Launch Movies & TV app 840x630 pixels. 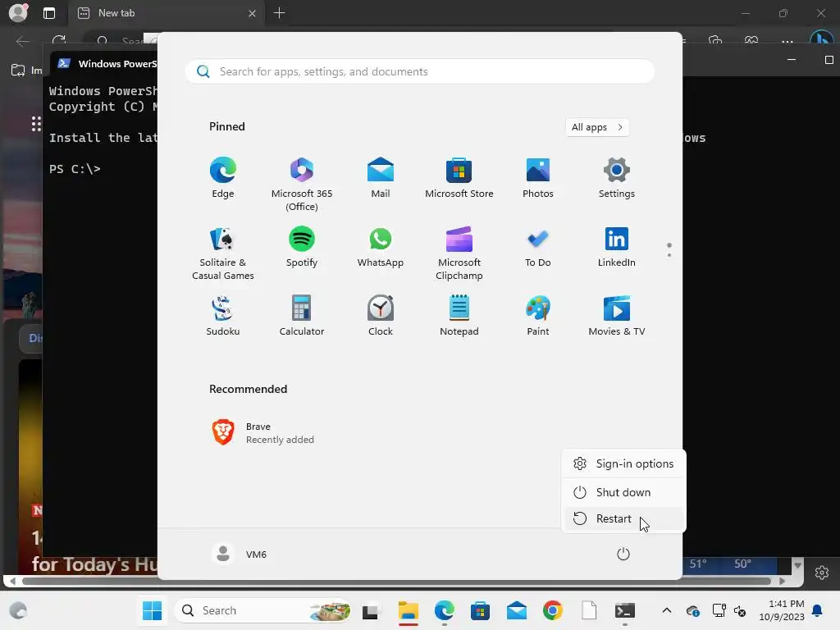pyautogui.click(x=617, y=316)
